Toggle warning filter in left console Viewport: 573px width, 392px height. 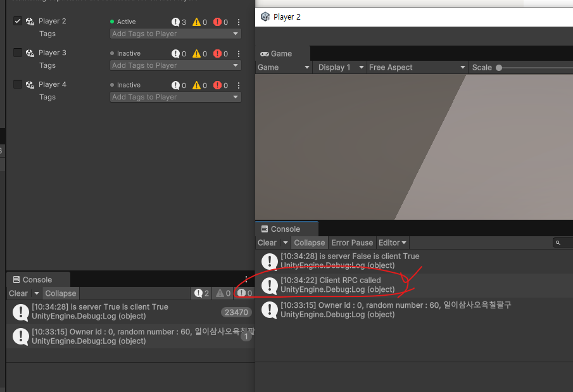(223, 293)
